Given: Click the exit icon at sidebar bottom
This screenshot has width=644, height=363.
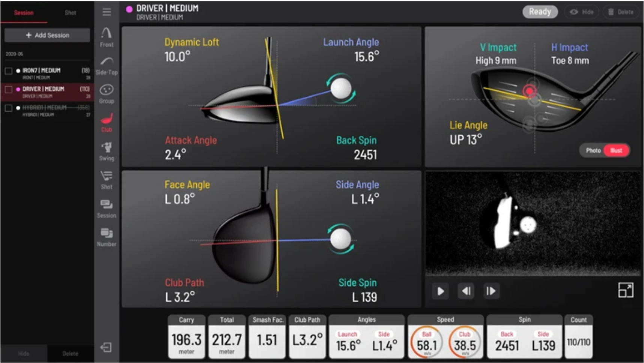Looking at the screenshot, I should (106, 347).
